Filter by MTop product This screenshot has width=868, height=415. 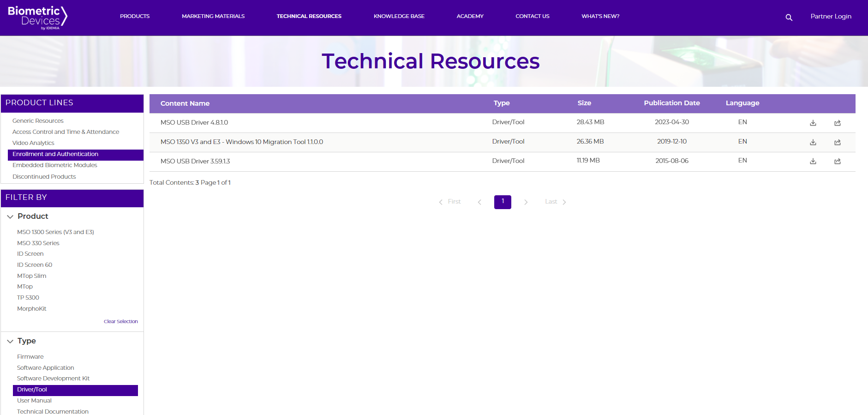click(x=25, y=287)
